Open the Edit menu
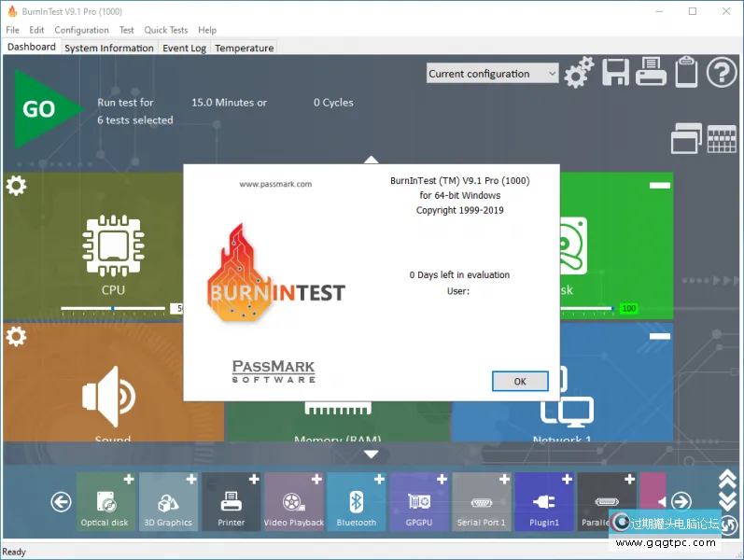 click(36, 30)
